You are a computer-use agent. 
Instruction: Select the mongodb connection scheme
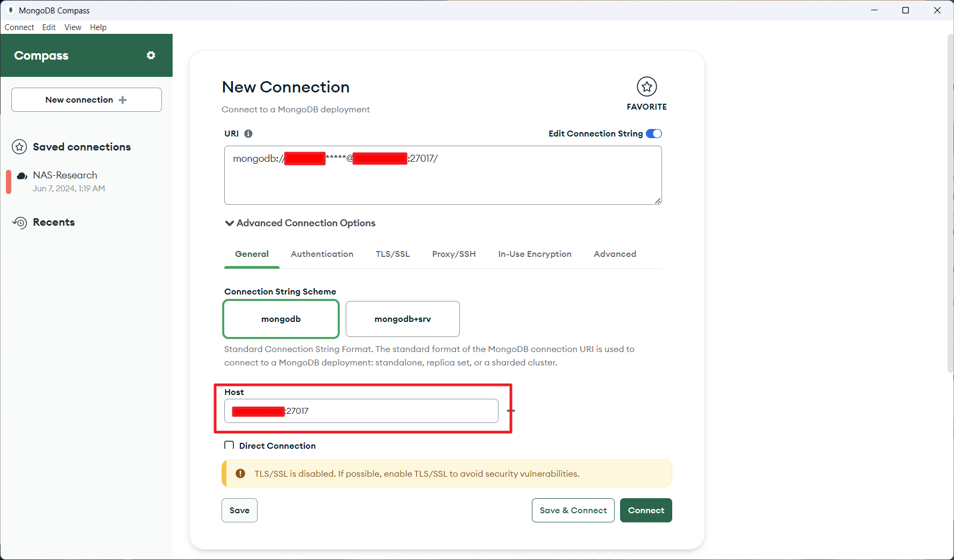[x=281, y=319]
